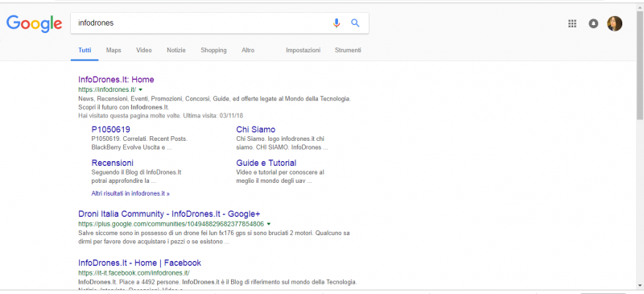This screenshot has height=294, width=644.
Task: Click the scrollbar down arrow
Action: (x=640, y=285)
